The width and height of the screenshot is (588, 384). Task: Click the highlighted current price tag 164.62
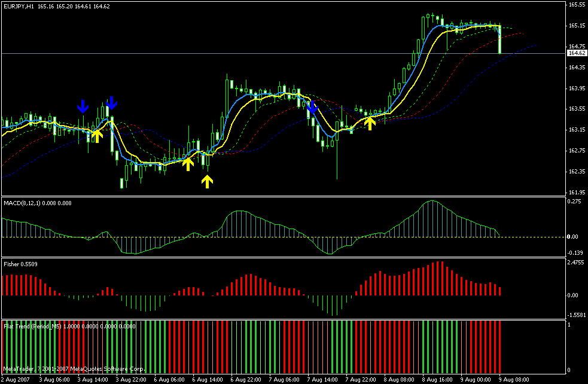point(577,53)
